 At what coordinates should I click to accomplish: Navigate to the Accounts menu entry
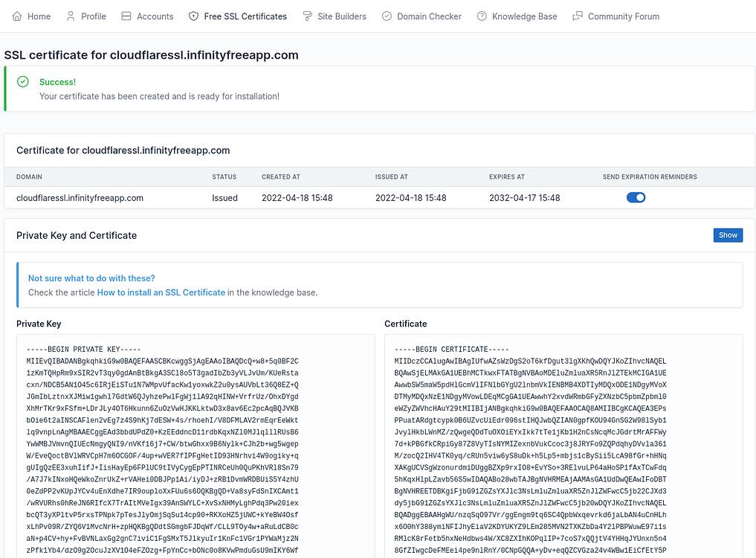[x=146, y=16]
